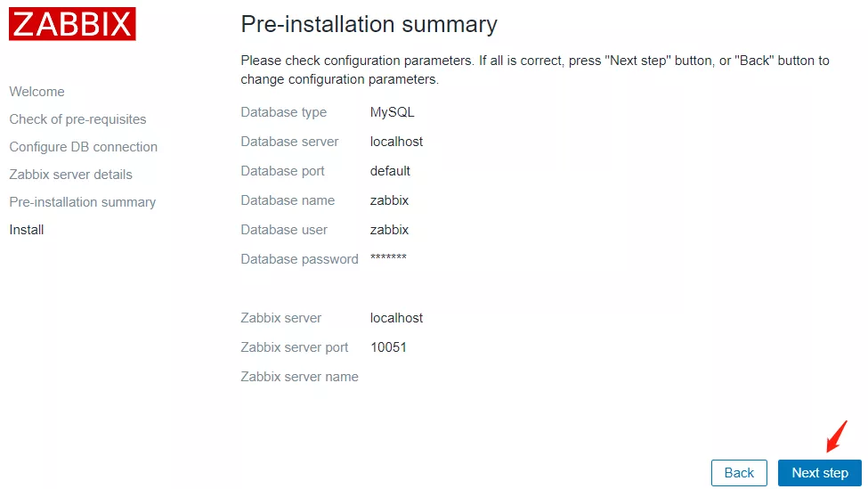Click the Database port default value
Screen dimensions: 868x489
click(x=390, y=171)
